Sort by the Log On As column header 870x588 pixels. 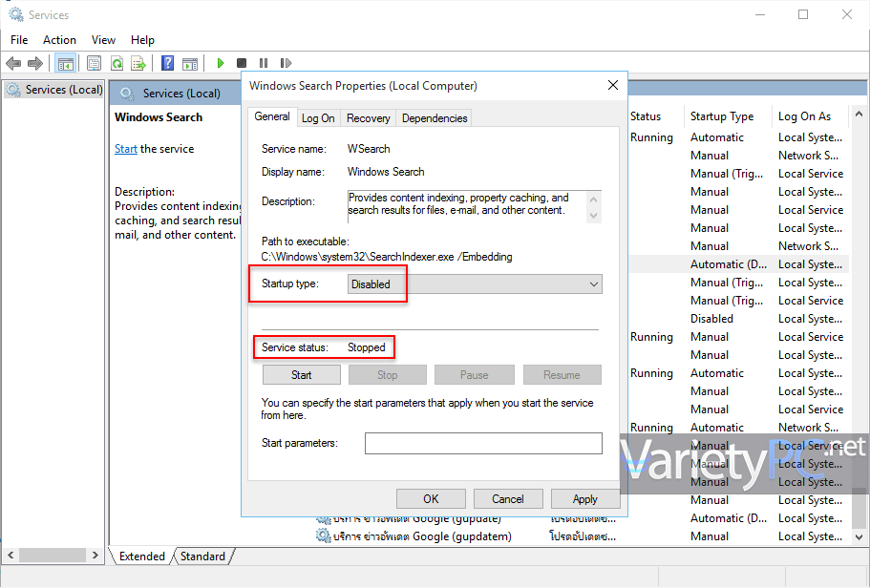point(804,116)
